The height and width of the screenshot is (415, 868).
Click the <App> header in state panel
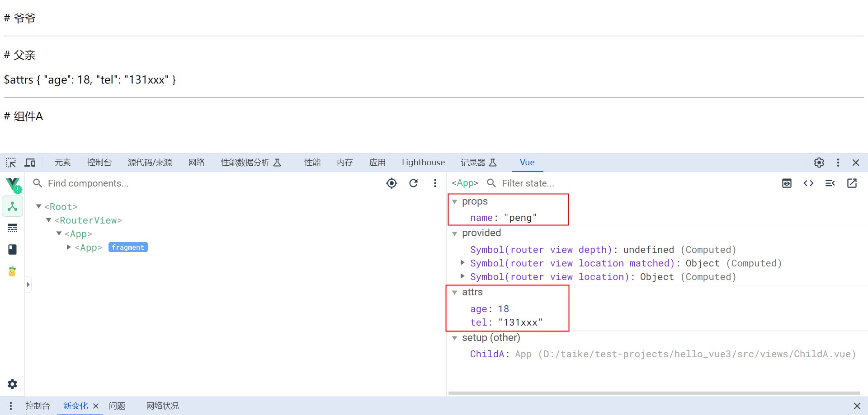(465, 183)
